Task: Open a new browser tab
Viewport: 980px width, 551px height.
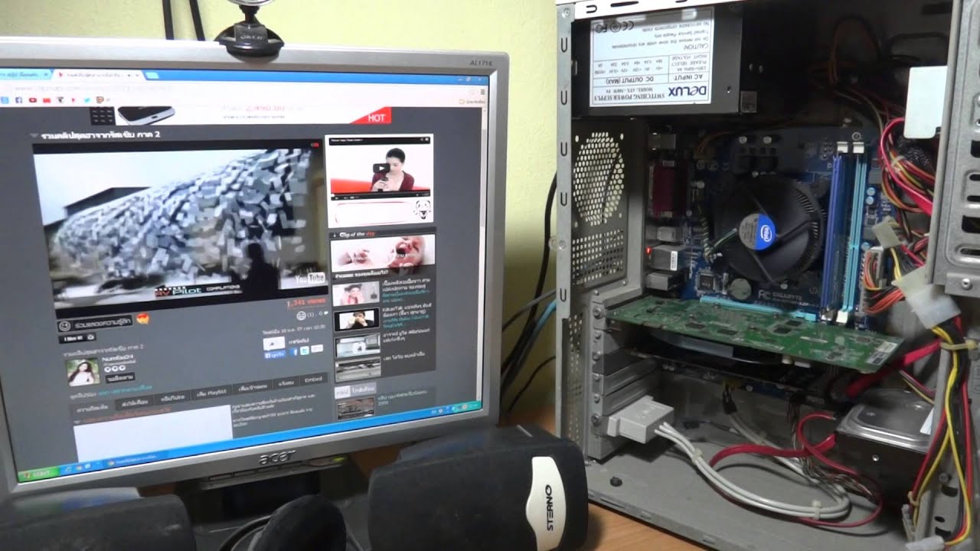Action: tap(153, 76)
